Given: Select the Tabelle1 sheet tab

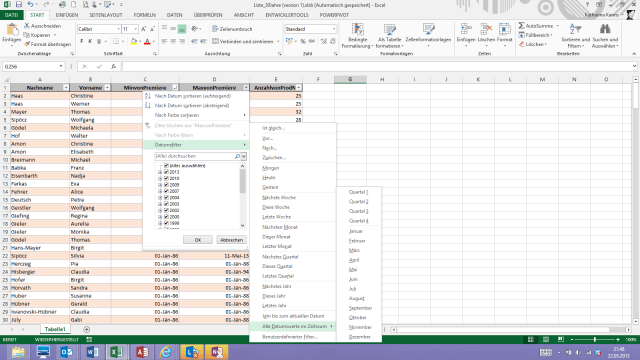Looking at the screenshot, I should [x=55, y=329].
